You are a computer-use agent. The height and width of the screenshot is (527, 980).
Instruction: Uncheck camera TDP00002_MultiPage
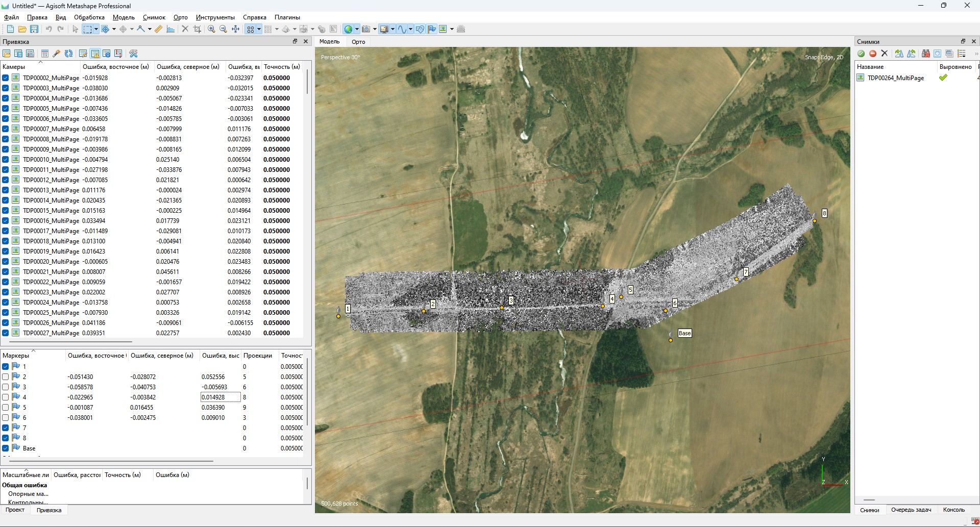[5, 78]
